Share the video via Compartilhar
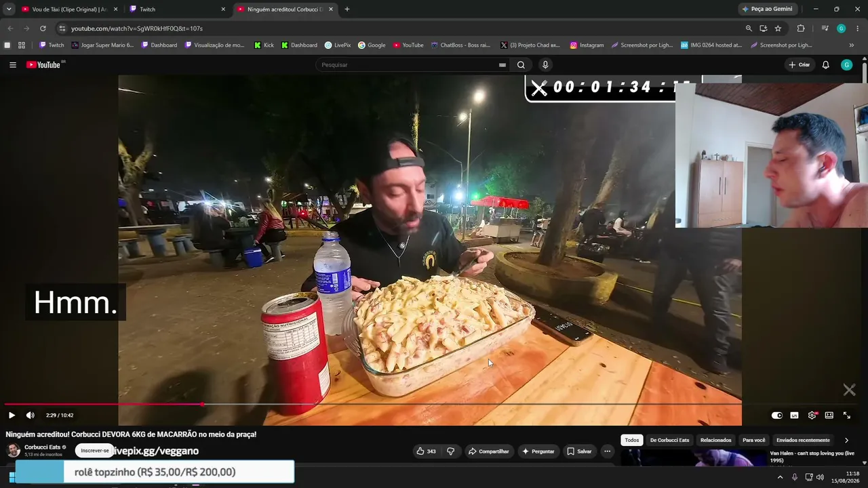The width and height of the screenshot is (868, 488). coord(488,451)
